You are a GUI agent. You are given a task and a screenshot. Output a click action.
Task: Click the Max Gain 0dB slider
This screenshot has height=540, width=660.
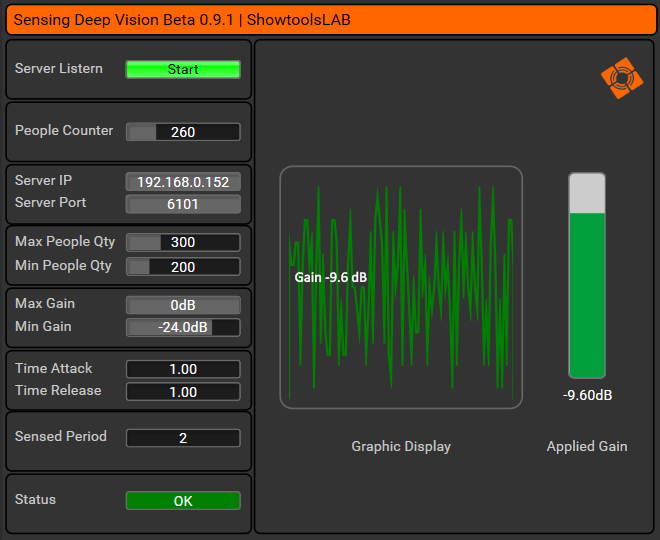[x=183, y=305]
